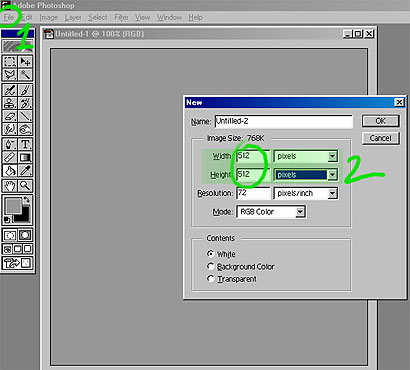Choose the Rubber Stamp tool

(x=10, y=103)
